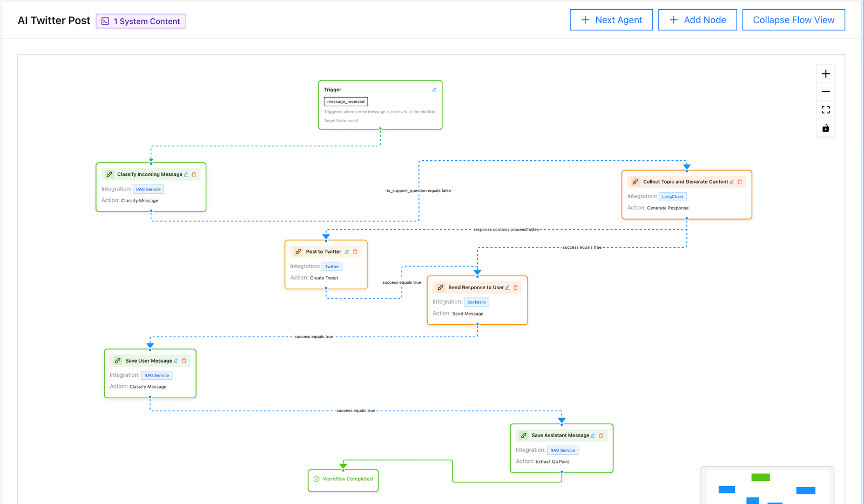Fit the workflow to the screen
Viewport: 864px width, 504px height.
825,110
